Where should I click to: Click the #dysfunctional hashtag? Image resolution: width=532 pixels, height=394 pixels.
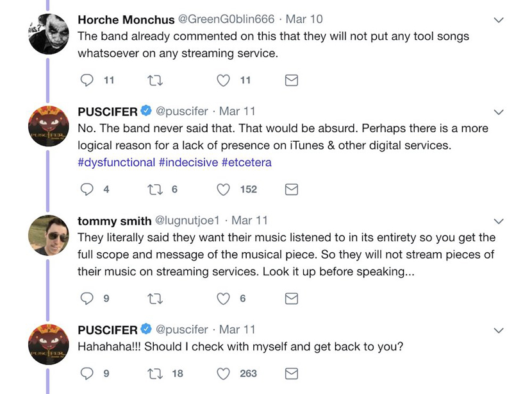(x=116, y=162)
